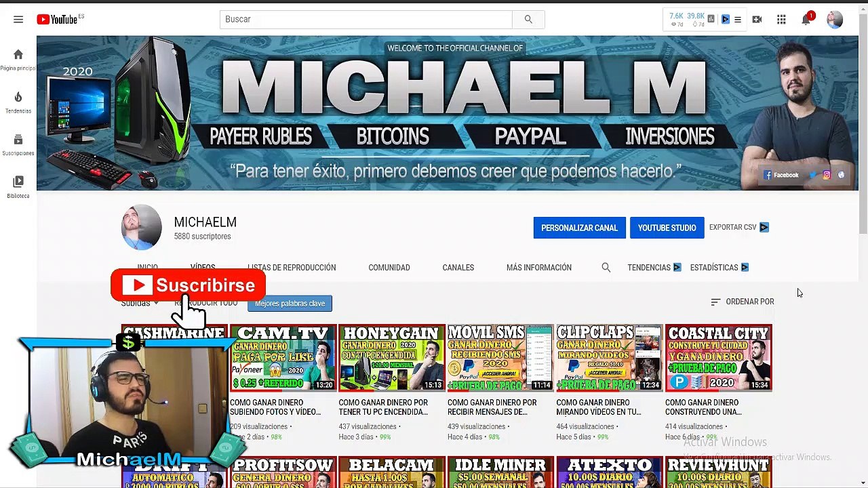This screenshot has height=488, width=868.
Task: Click Mejores palabras clave button
Action: pos(290,304)
